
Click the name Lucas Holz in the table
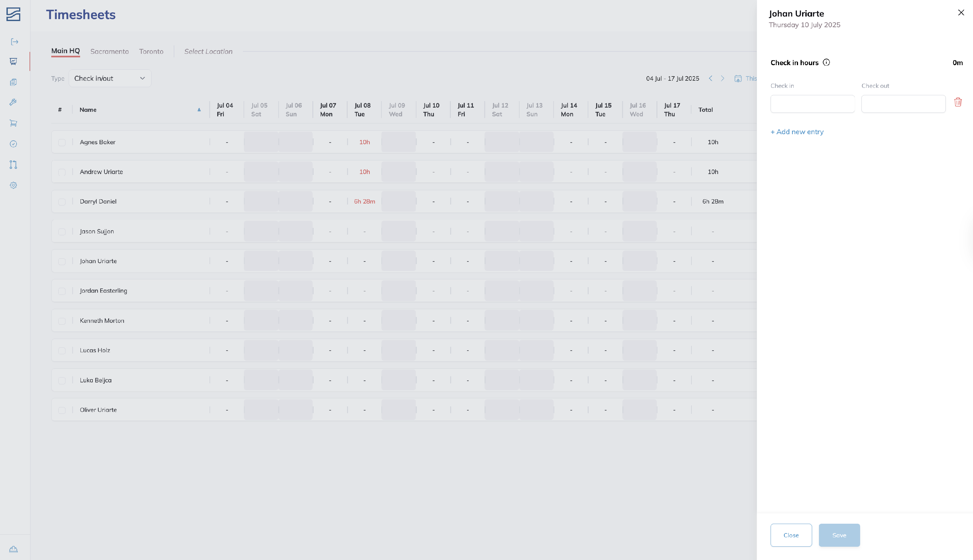click(95, 350)
